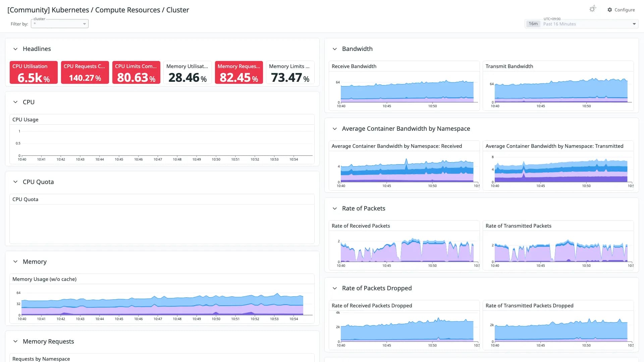Select the Memory Requests 82.45% widget
The height and width of the screenshot is (362, 644).
239,72
